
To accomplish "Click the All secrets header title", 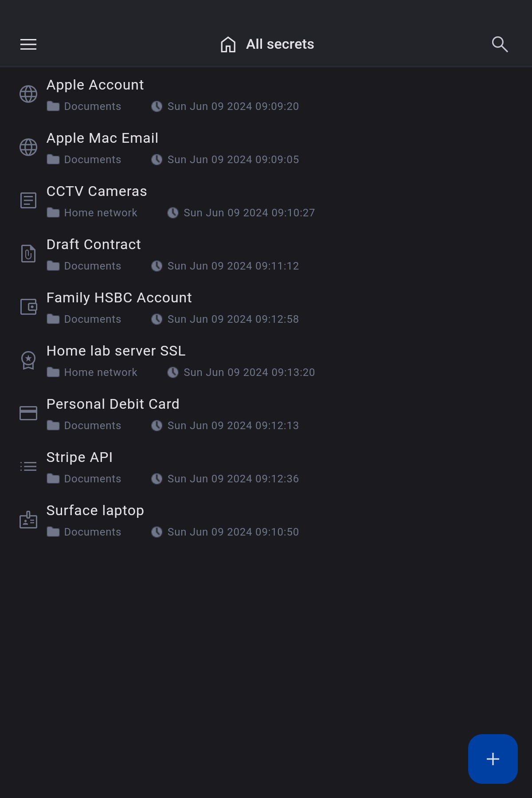I will 280,44.
